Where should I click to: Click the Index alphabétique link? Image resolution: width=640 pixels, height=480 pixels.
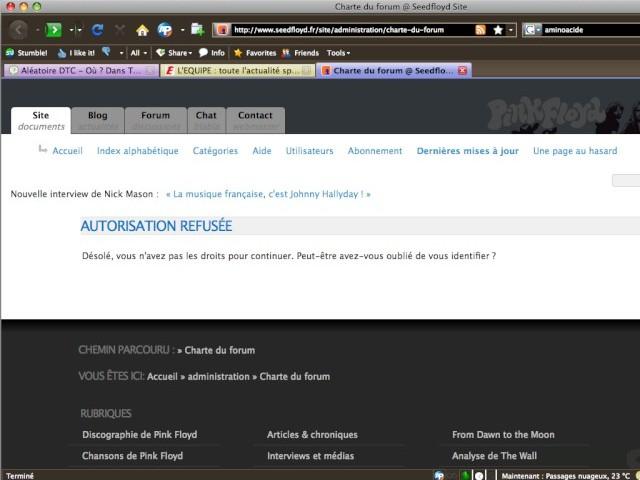pyautogui.click(x=138, y=151)
